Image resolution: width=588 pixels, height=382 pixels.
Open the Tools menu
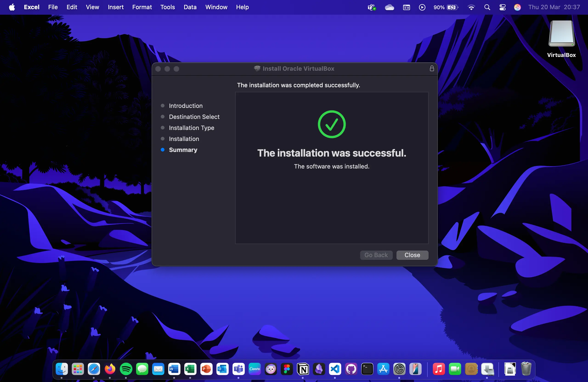(167, 7)
